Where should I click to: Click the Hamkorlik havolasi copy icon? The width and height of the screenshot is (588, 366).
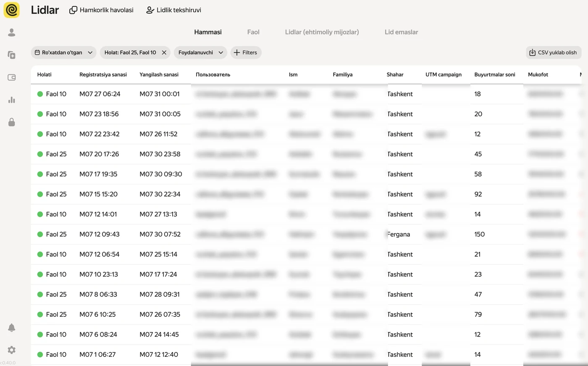tap(73, 10)
